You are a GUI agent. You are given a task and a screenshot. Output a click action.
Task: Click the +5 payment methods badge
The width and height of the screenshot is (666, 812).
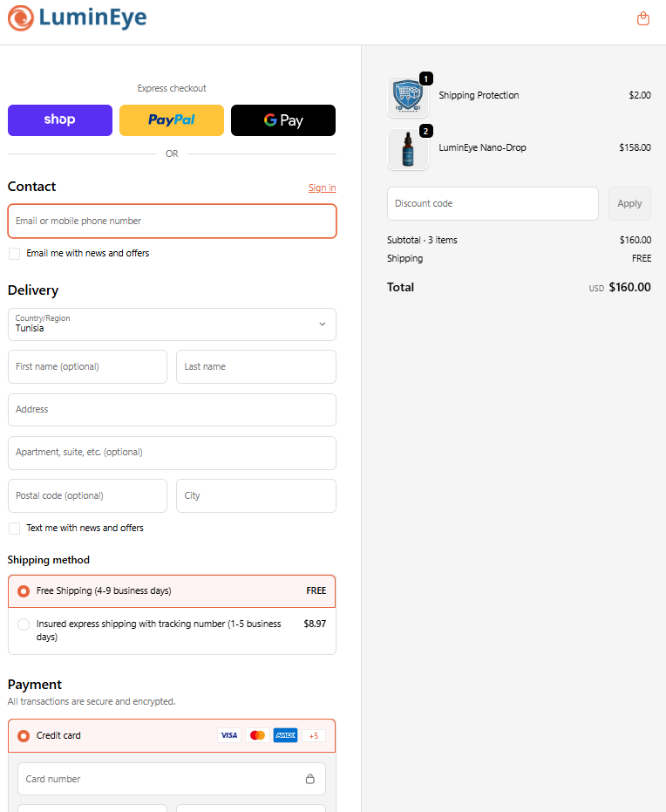(313, 735)
